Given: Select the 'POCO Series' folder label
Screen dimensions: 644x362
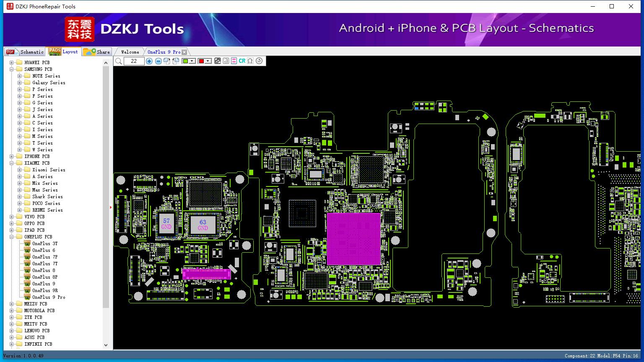Looking at the screenshot, I should [x=46, y=203].
